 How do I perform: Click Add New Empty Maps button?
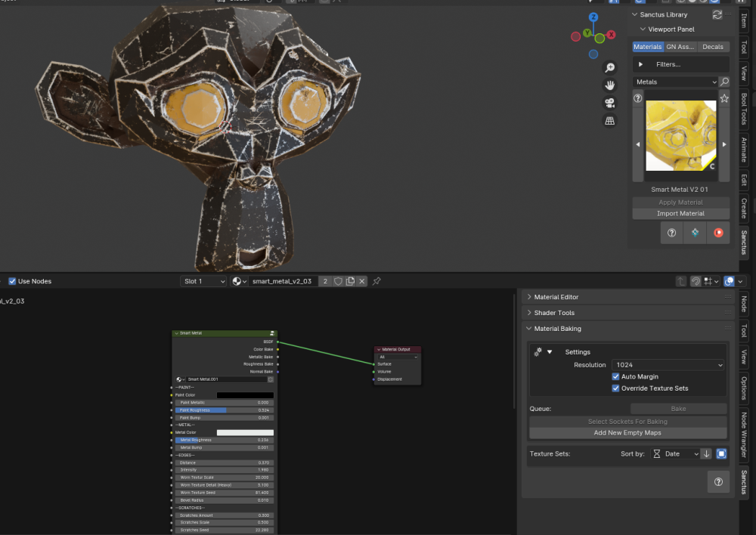627,433
